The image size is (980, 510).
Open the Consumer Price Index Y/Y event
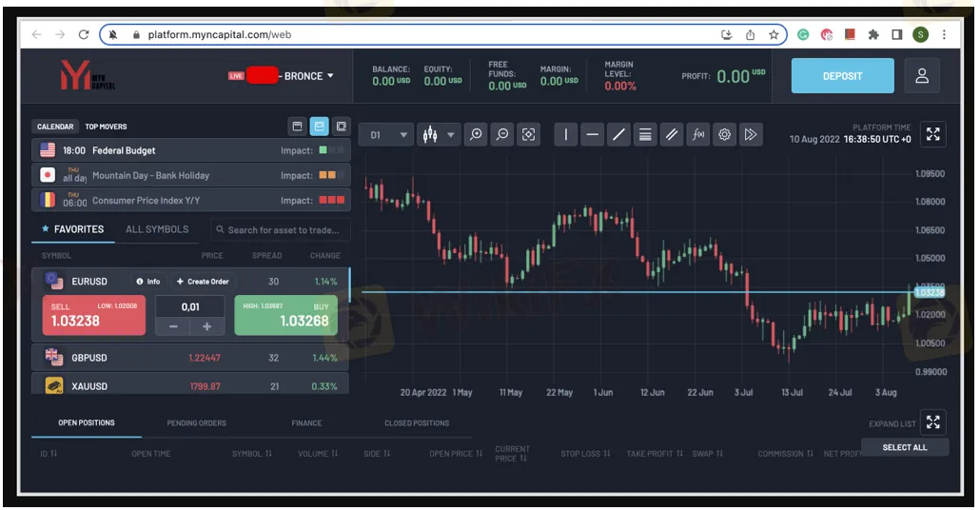coord(190,200)
